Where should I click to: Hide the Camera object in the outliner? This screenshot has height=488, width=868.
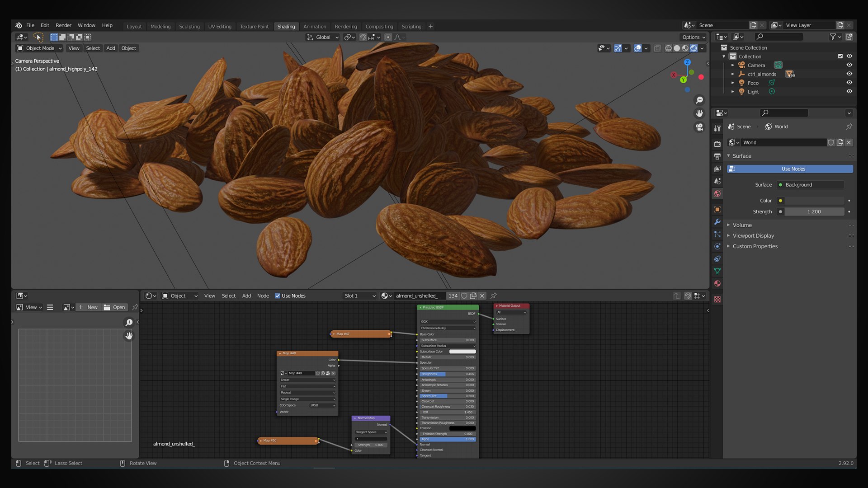click(x=849, y=65)
